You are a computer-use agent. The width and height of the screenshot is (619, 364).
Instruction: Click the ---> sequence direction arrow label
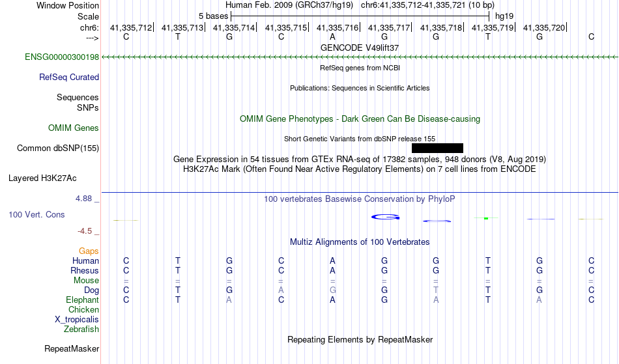click(93, 38)
